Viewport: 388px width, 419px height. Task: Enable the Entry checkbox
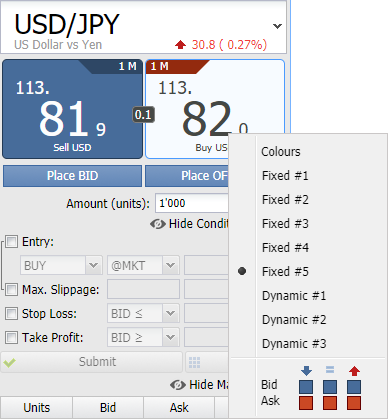coord(11,241)
